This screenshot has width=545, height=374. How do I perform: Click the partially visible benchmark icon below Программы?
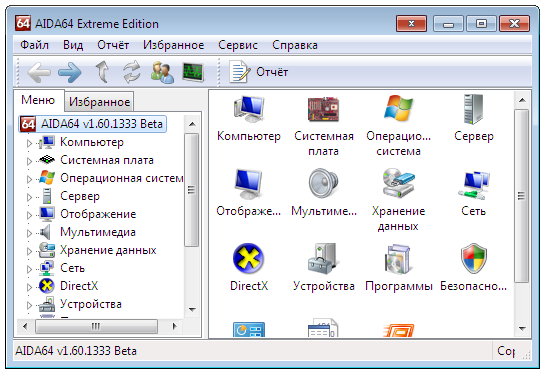[398, 330]
